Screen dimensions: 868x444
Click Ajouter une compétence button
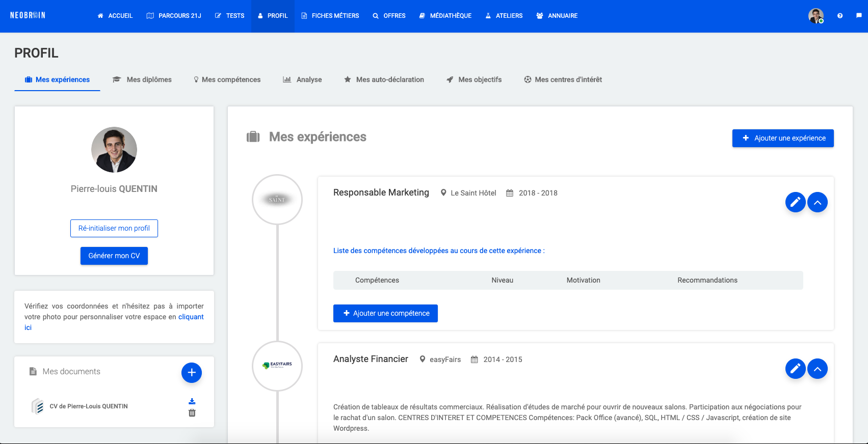click(385, 313)
